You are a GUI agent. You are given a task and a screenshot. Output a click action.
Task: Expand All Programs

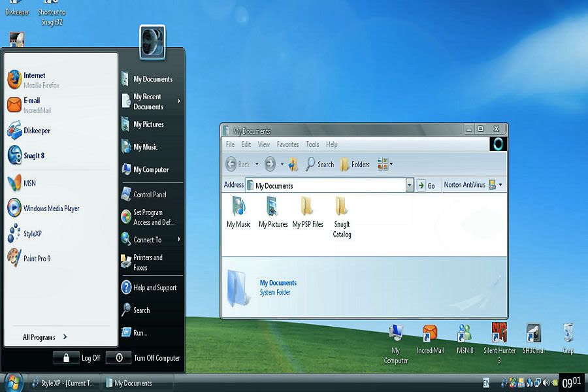[x=45, y=337]
